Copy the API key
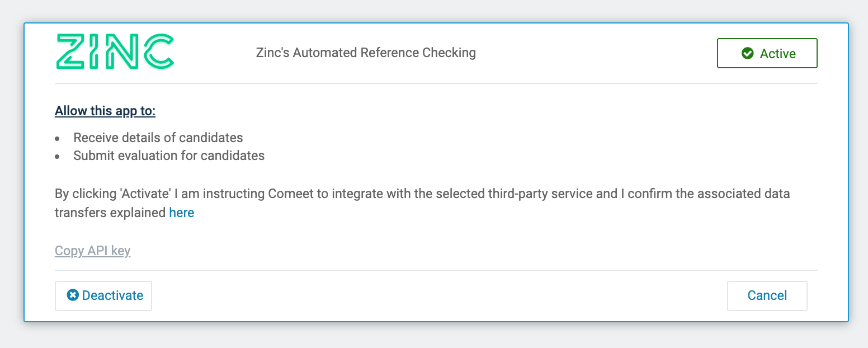The height and width of the screenshot is (348, 868). pos(93,250)
